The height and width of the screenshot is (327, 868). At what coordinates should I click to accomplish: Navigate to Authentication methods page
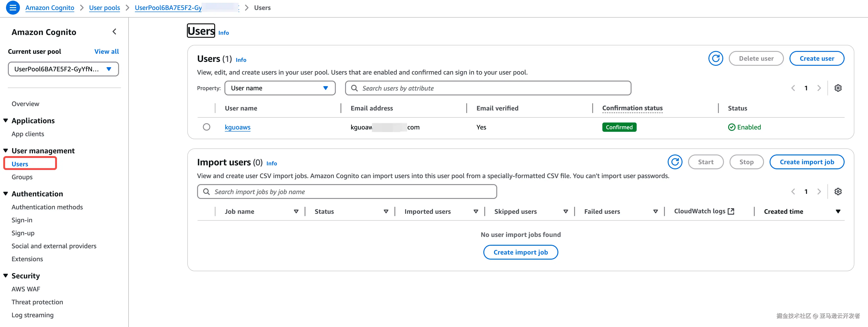(47, 207)
